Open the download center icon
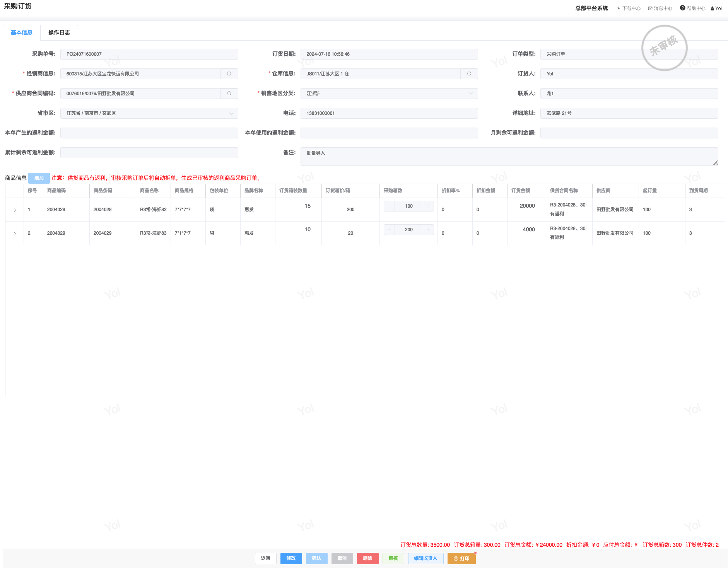This screenshot has height=568, width=728. 619,9
